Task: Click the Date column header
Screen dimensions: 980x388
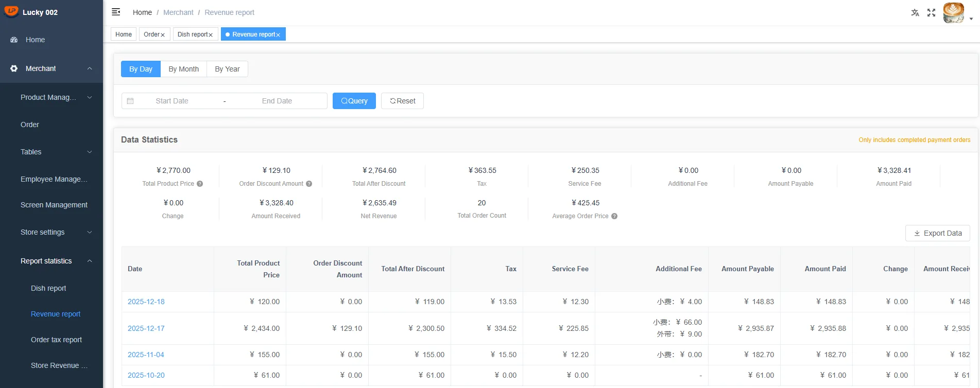Action: pyautogui.click(x=168, y=269)
